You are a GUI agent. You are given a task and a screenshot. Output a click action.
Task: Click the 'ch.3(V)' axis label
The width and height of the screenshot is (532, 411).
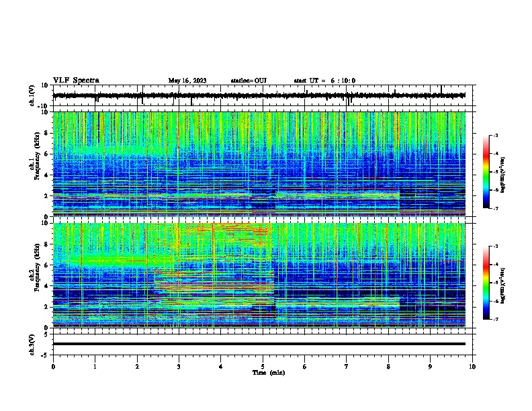[x=32, y=345]
